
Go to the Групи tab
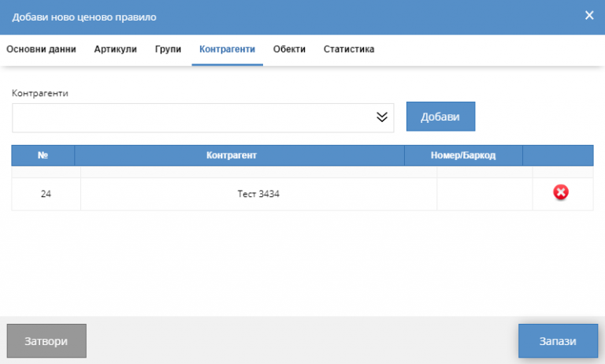tap(168, 49)
